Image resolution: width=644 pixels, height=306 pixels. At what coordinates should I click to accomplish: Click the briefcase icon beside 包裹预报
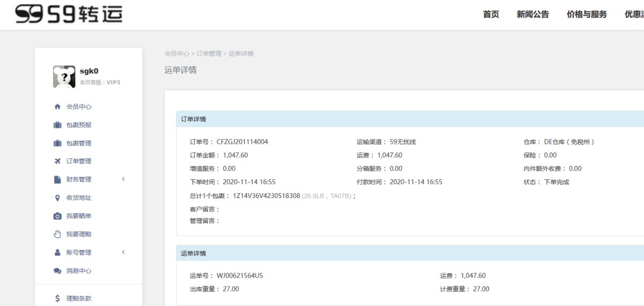[x=57, y=125]
